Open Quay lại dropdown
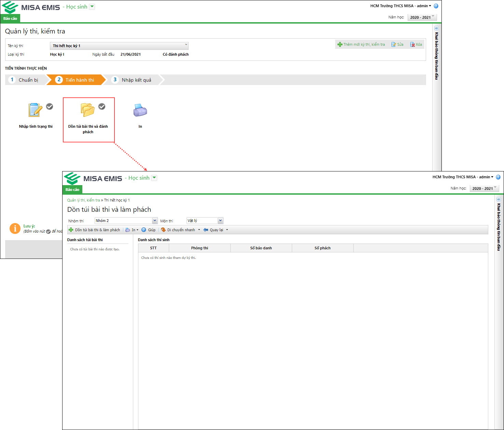504x430 pixels. click(216, 230)
